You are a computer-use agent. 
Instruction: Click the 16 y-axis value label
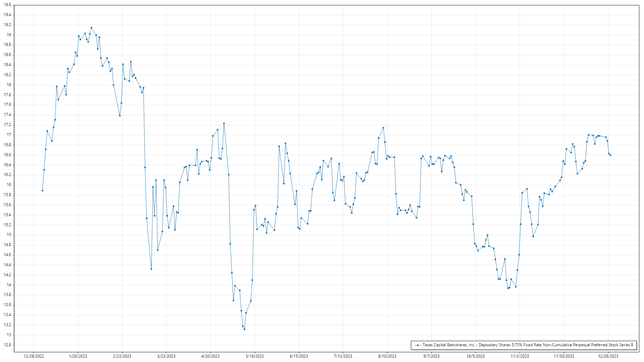(x=9, y=185)
